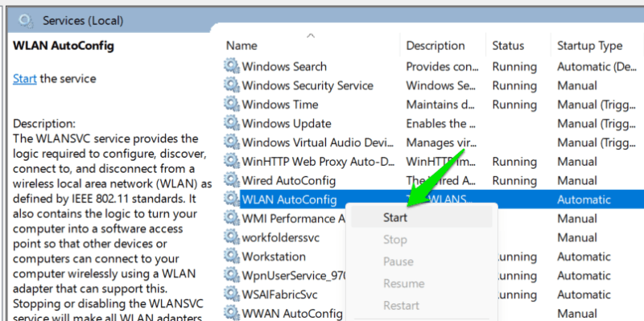Select the Windows Security Service name
This screenshot has height=321, width=644.
coord(308,85)
